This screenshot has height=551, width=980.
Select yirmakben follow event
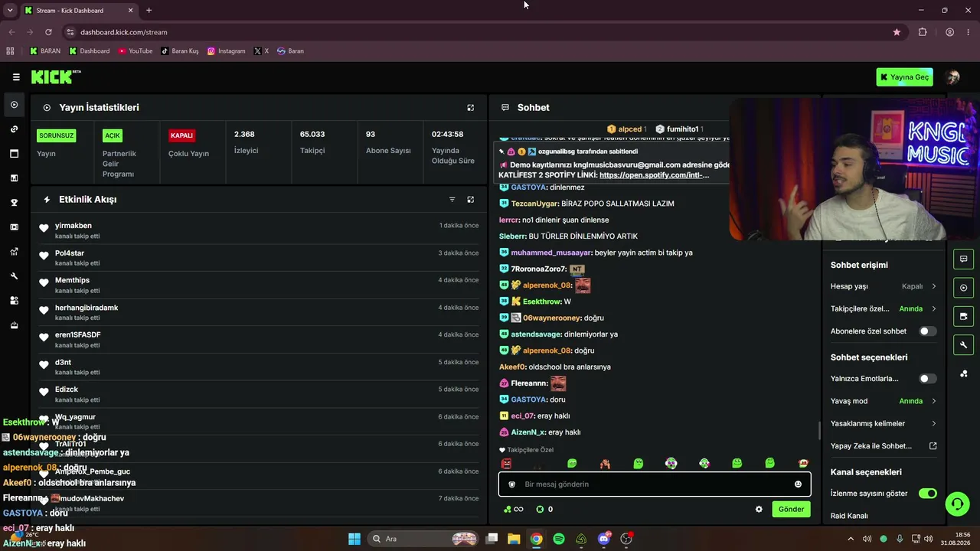pyautogui.click(x=259, y=230)
